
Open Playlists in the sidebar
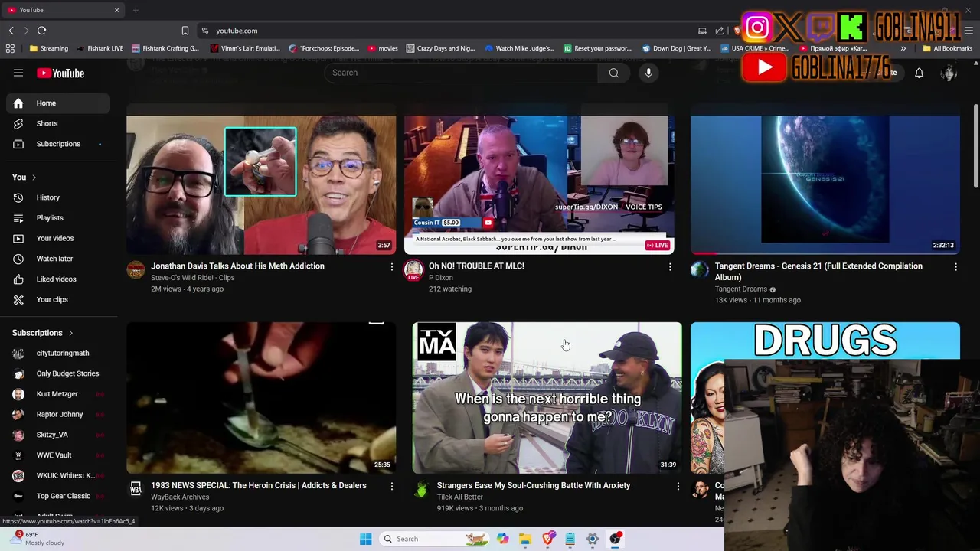(x=58, y=218)
